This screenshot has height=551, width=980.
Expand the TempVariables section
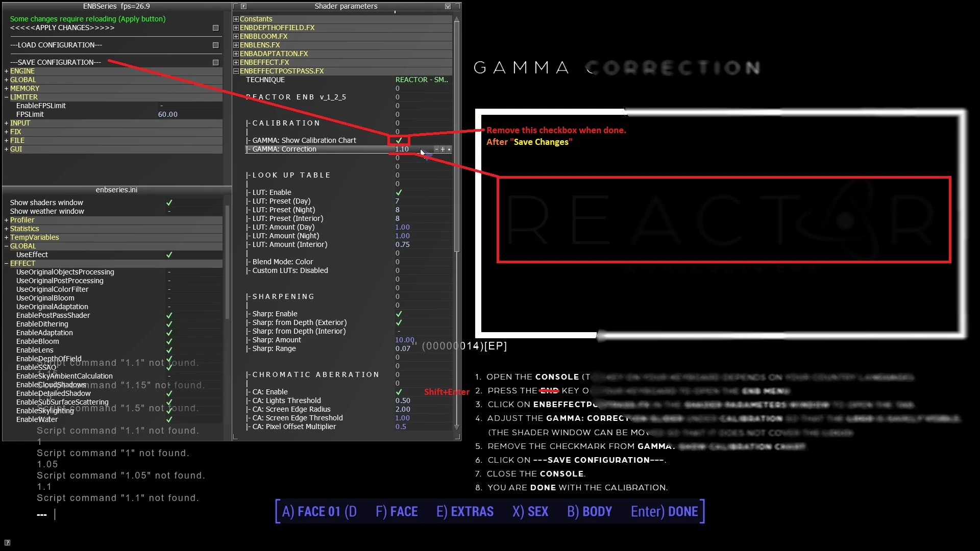click(x=7, y=238)
